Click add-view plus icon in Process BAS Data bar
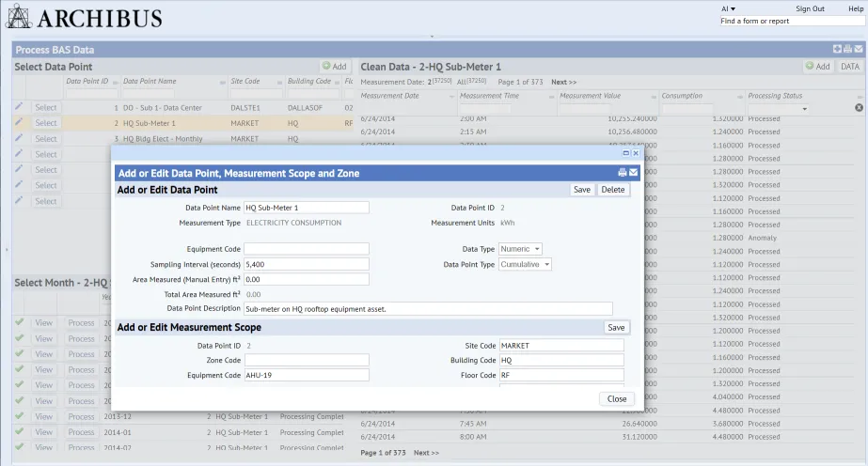This screenshot has height=466, width=868. click(x=837, y=49)
